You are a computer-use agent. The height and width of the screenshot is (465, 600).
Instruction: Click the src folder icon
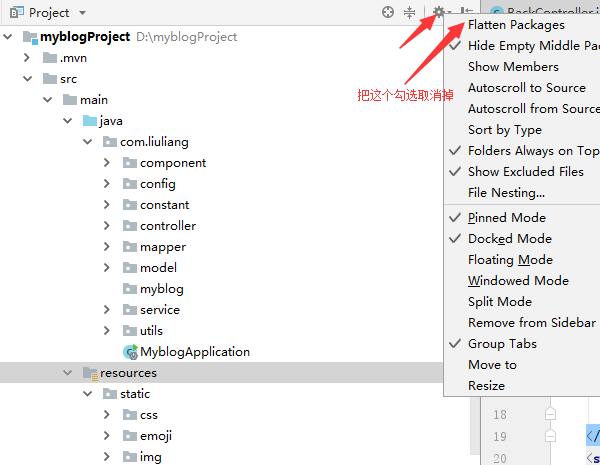tap(50, 79)
